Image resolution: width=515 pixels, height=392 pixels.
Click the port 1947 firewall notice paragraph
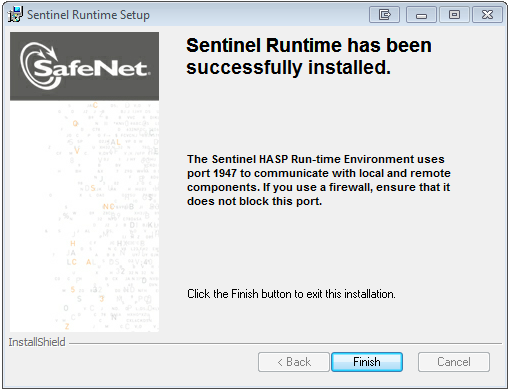coord(319,180)
